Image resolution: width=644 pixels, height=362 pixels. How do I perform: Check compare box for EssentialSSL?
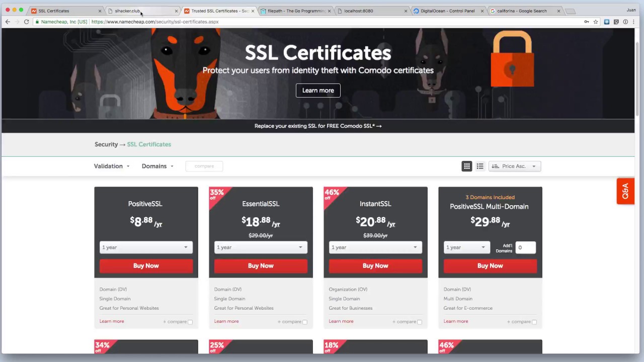tap(305, 322)
